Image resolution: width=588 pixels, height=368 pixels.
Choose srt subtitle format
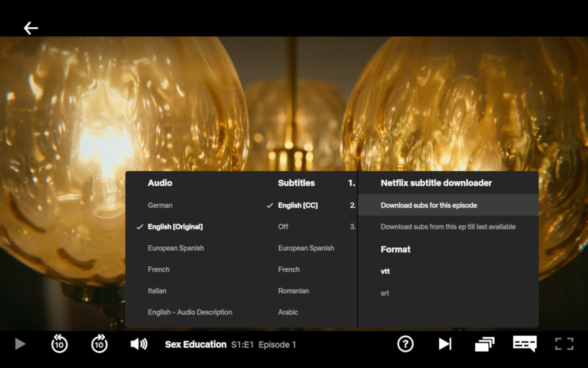(385, 293)
